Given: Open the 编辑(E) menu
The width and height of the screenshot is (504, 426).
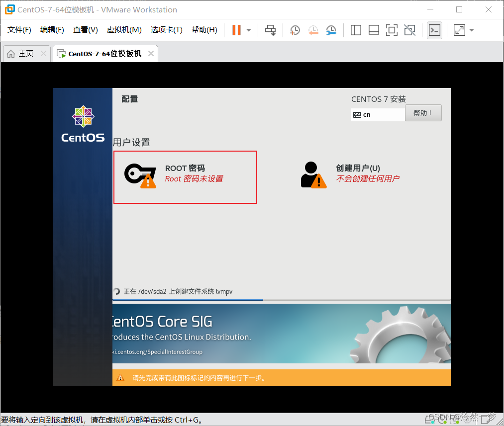Looking at the screenshot, I should [52, 30].
